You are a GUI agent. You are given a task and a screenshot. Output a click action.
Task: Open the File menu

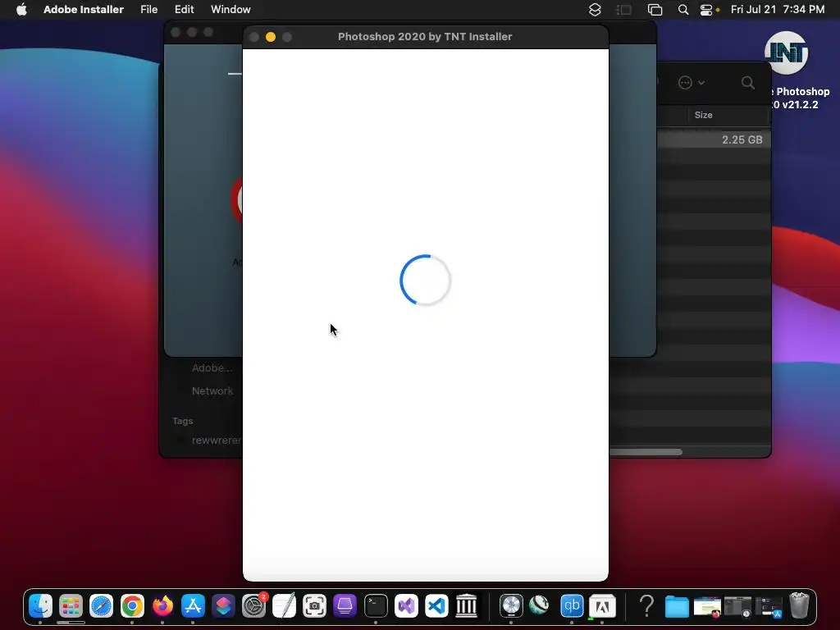coord(149,9)
